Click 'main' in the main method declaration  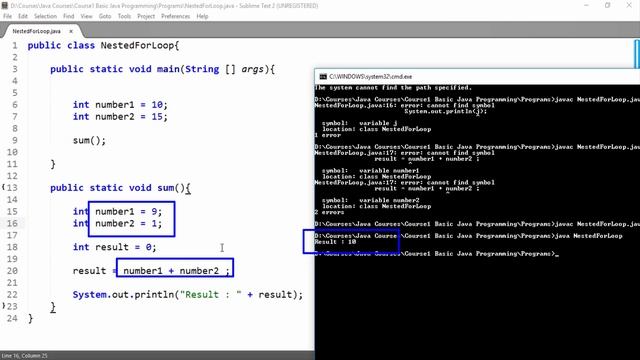click(x=168, y=69)
